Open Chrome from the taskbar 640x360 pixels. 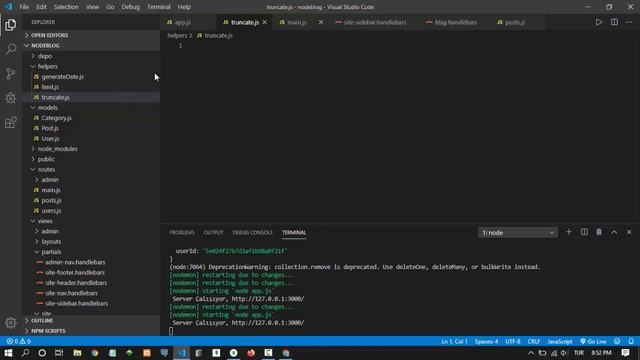(x=95, y=353)
